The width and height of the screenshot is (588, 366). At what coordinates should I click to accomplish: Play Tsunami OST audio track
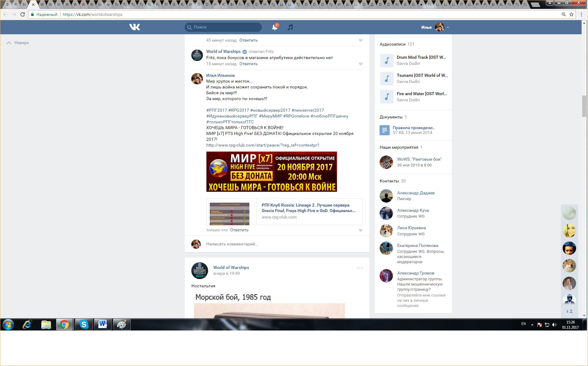coord(387,78)
